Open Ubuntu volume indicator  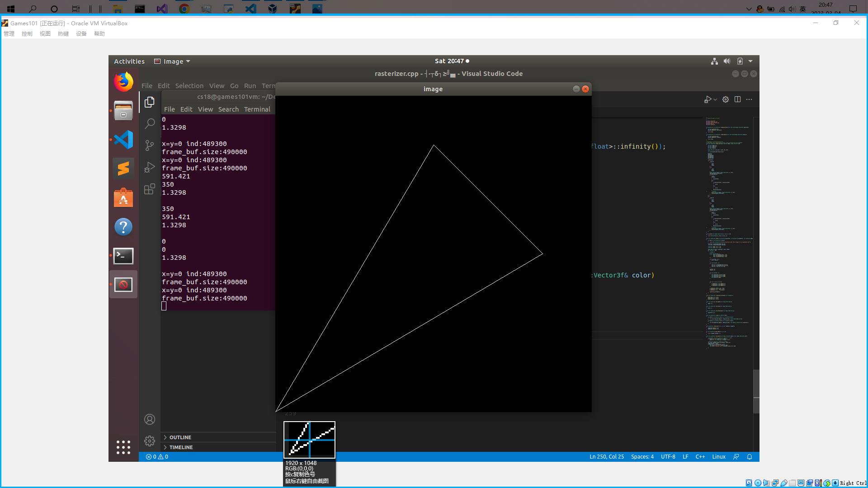[x=727, y=61]
